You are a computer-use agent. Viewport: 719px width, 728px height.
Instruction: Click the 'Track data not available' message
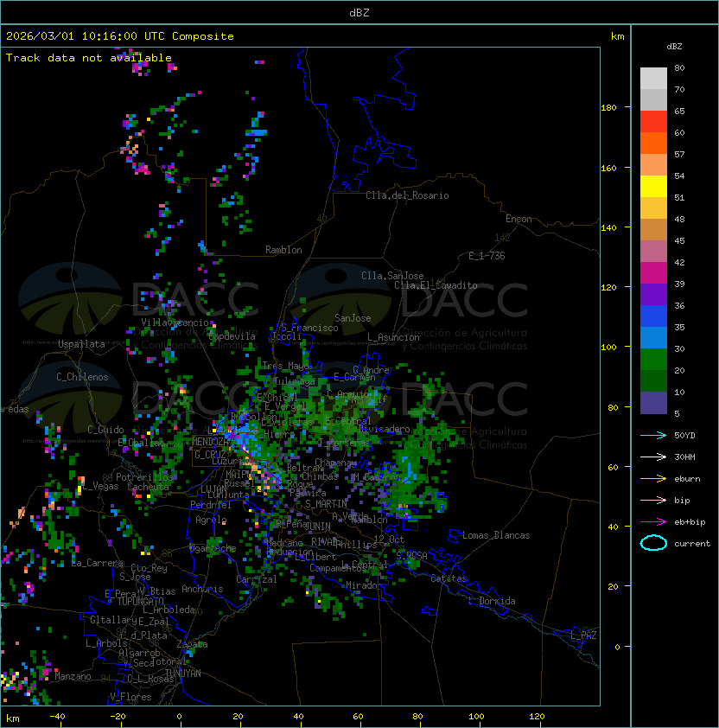tap(89, 58)
